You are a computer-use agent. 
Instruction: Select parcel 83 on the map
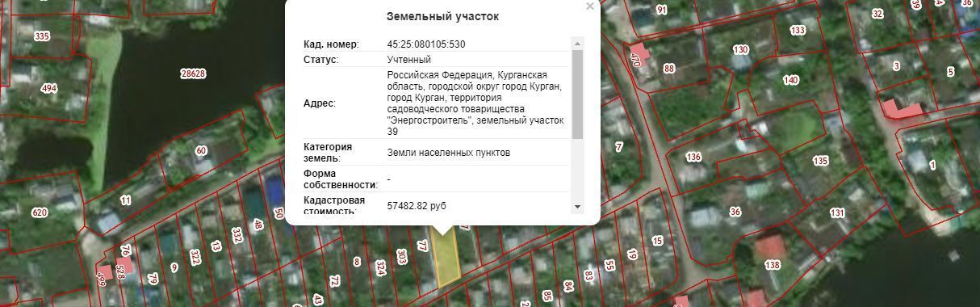point(588,275)
